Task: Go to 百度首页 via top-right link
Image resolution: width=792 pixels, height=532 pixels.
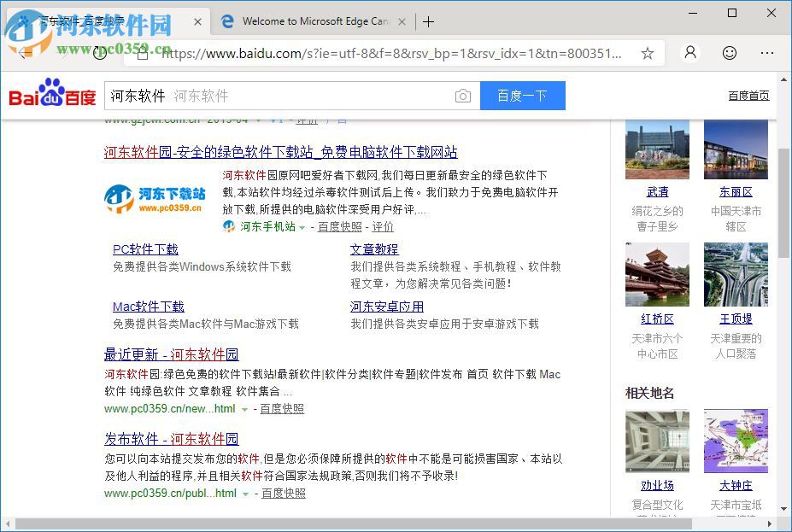Action: (748, 95)
